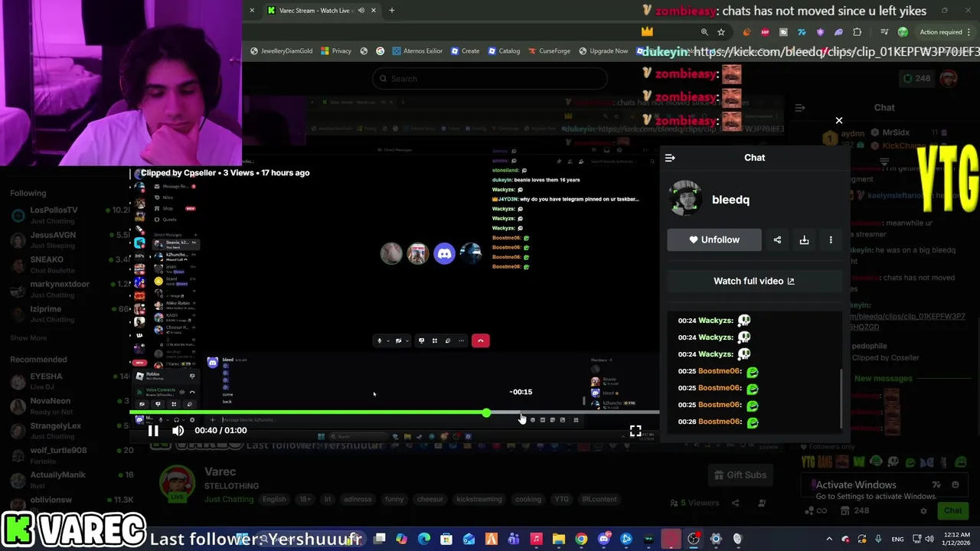Open Watch full video link
This screenshot has height=551, width=980.
[754, 281]
